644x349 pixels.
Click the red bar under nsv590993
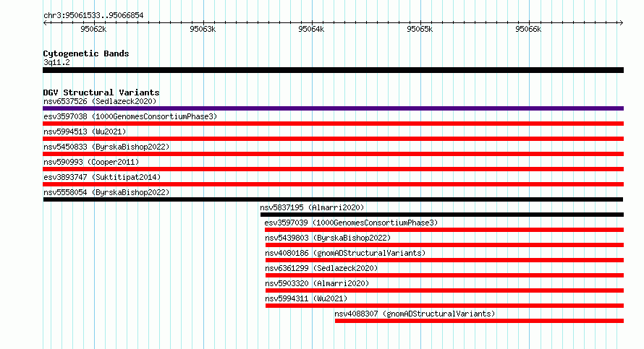coord(333,169)
